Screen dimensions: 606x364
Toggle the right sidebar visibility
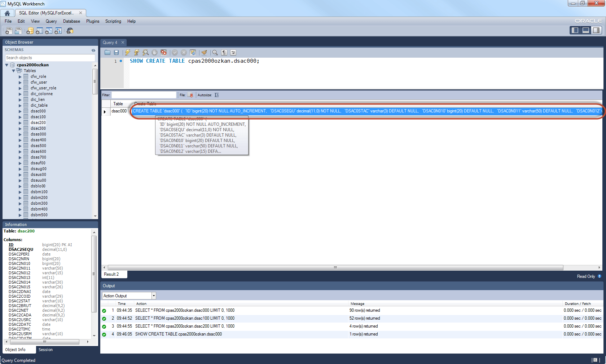(x=596, y=30)
